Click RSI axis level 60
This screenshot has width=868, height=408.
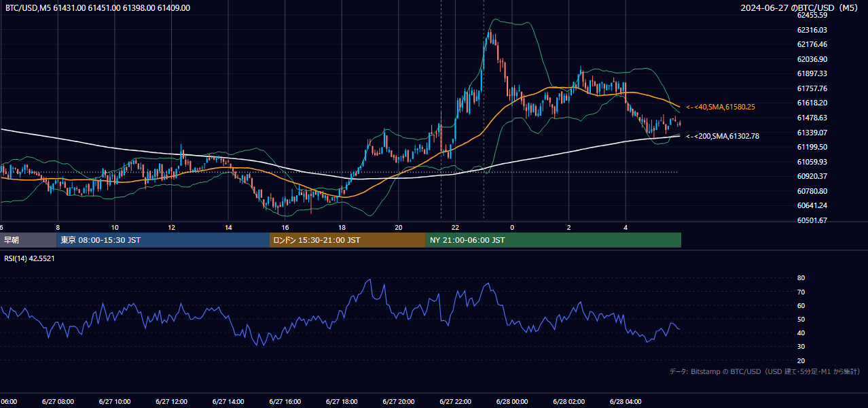pyautogui.click(x=801, y=305)
